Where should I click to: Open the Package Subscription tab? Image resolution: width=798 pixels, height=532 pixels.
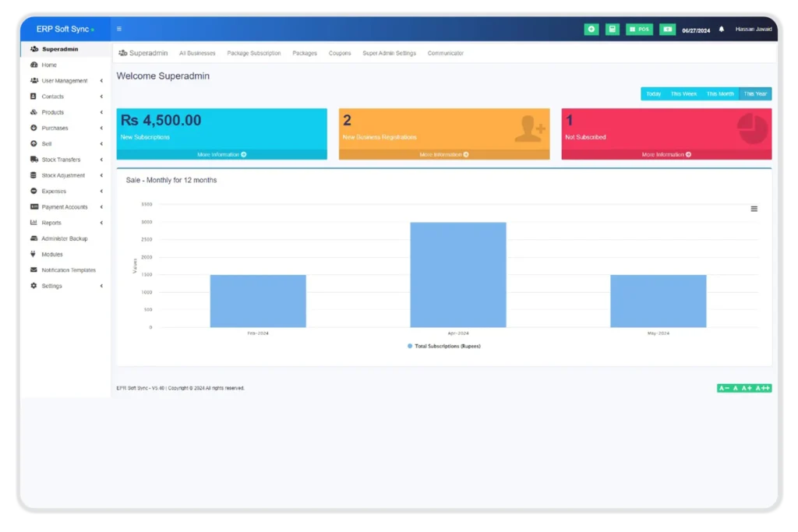click(253, 53)
